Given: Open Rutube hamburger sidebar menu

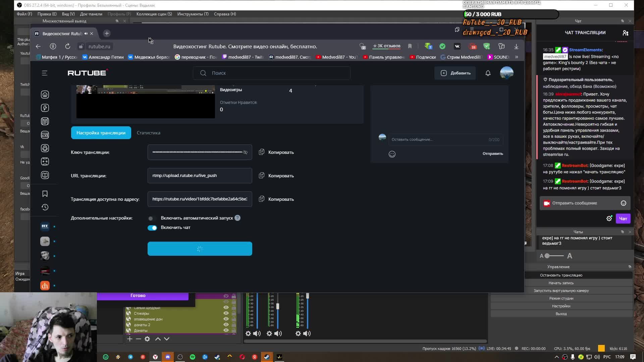Looking at the screenshot, I should [45, 73].
